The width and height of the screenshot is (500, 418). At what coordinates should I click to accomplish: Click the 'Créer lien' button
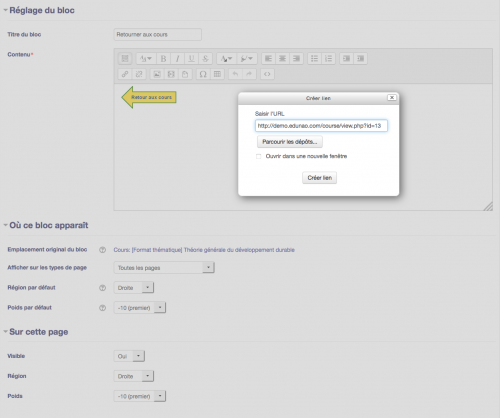(319, 178)
